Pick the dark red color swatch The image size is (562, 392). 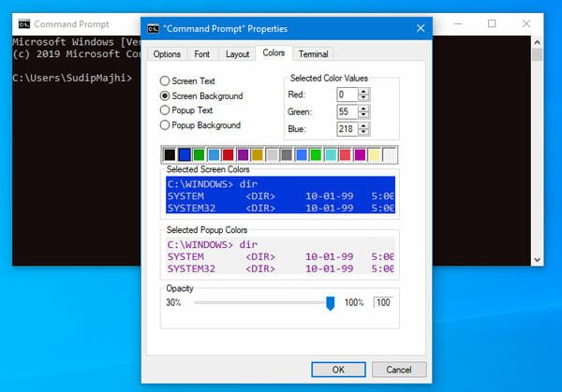click(228, 154)
